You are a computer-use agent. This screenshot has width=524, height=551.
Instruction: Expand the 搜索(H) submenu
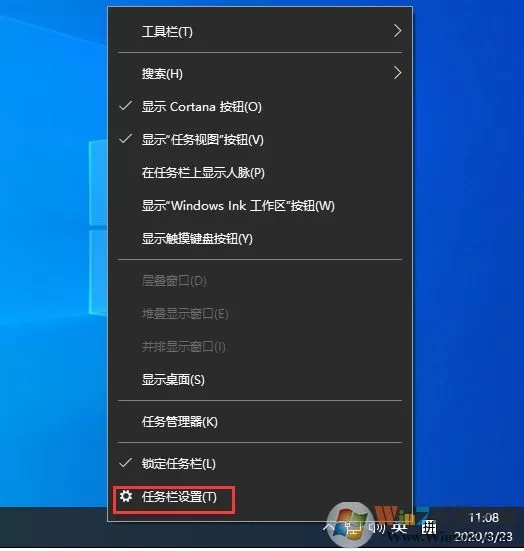(260, 73)
